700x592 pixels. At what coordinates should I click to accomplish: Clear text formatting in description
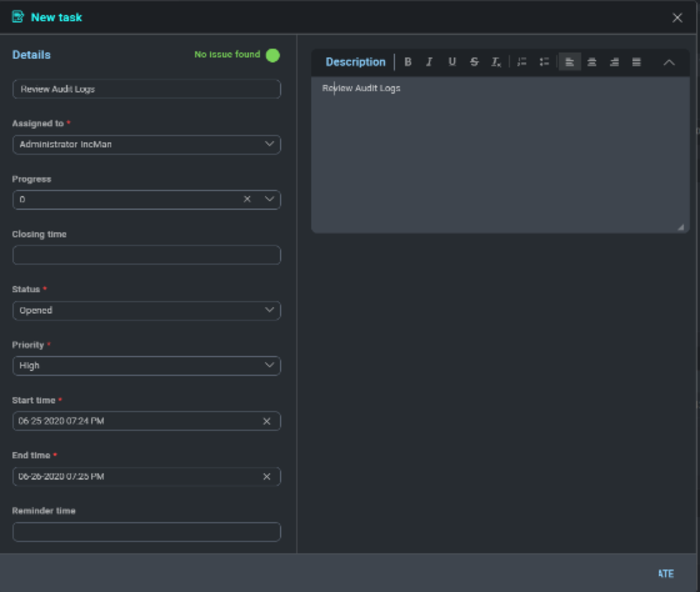tap(496, 62)
